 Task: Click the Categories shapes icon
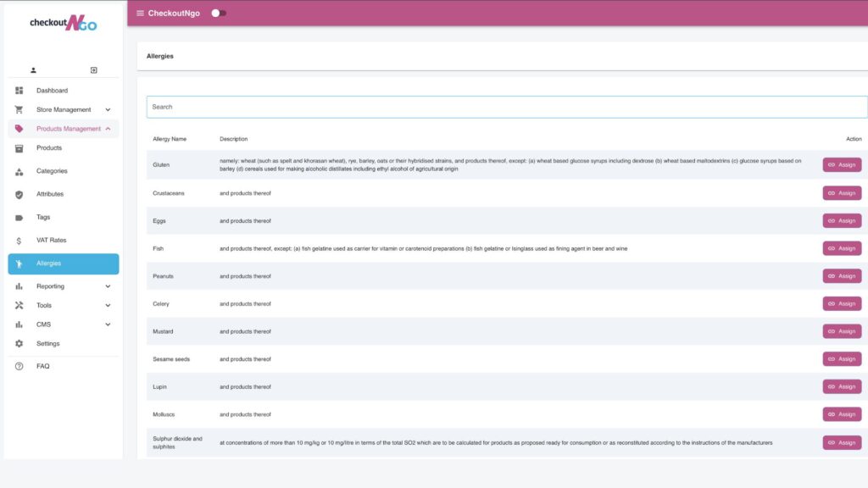click(19, 171)
